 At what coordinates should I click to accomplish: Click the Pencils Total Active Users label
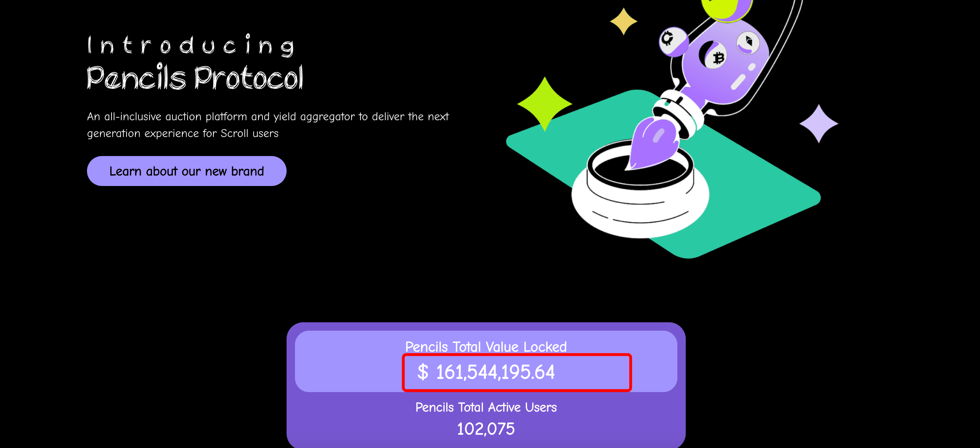click(x=486, y=407)
